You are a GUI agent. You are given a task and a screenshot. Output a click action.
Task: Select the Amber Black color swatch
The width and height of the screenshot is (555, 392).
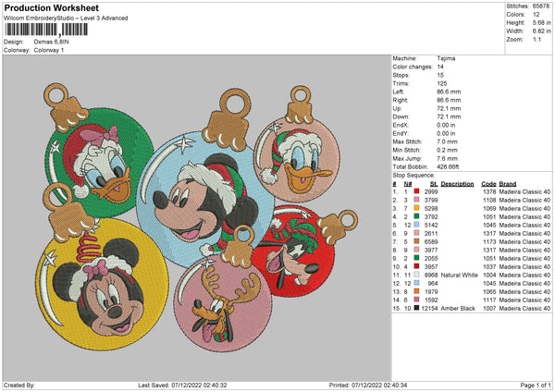point(416,308)
